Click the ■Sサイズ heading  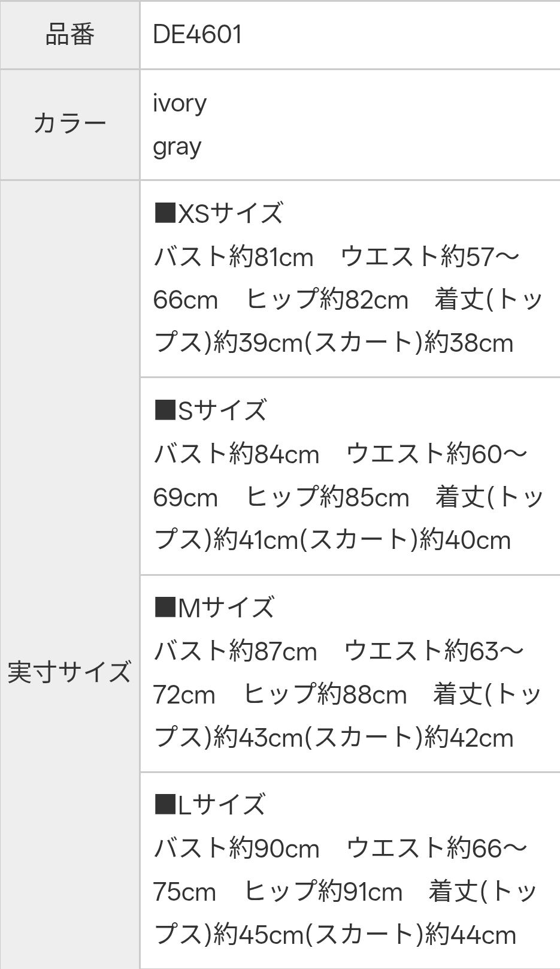(x=210, y=410)
